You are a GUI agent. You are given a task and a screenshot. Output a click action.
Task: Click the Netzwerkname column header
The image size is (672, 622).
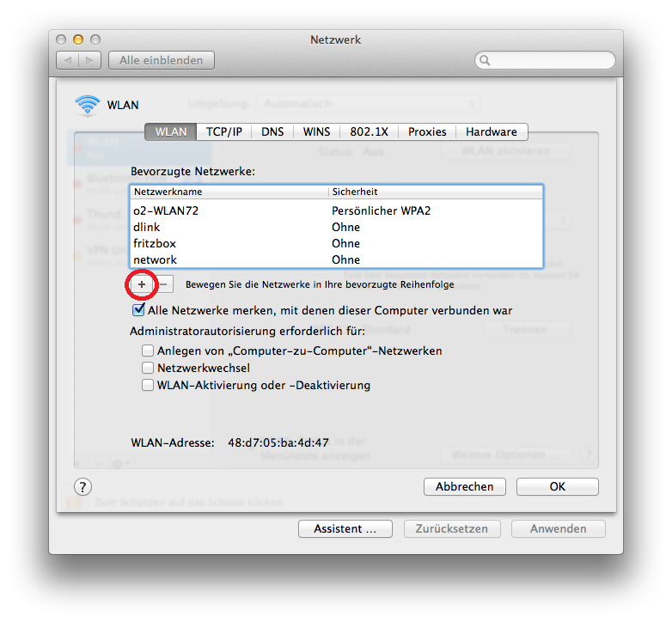(229, 192)
